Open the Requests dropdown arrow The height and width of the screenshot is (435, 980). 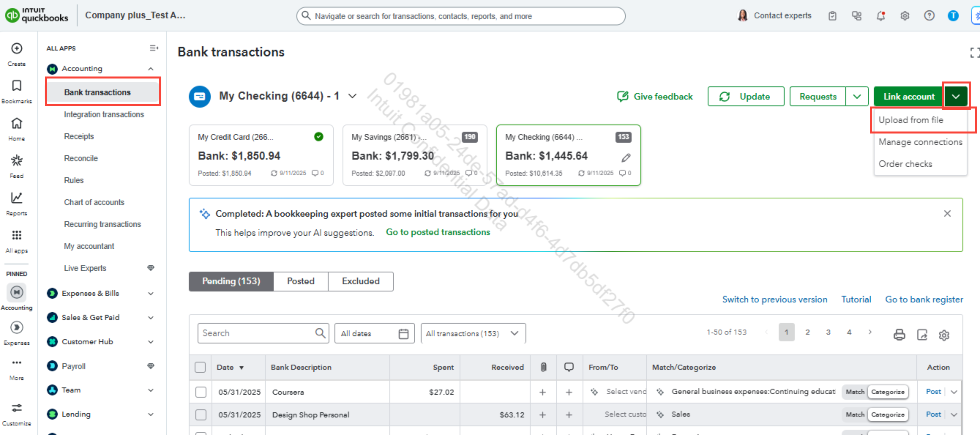[x=857, y=97]
